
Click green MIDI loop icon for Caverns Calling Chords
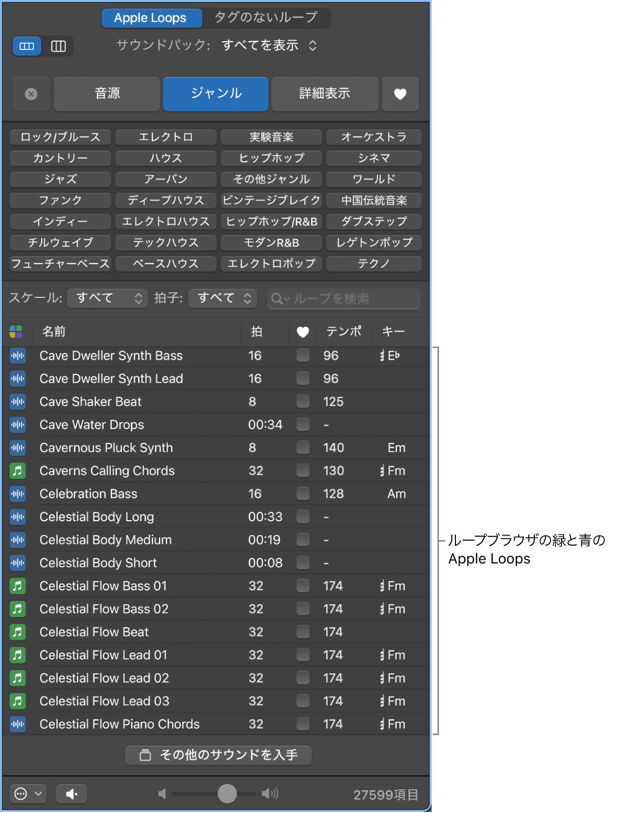click(18, 471)
